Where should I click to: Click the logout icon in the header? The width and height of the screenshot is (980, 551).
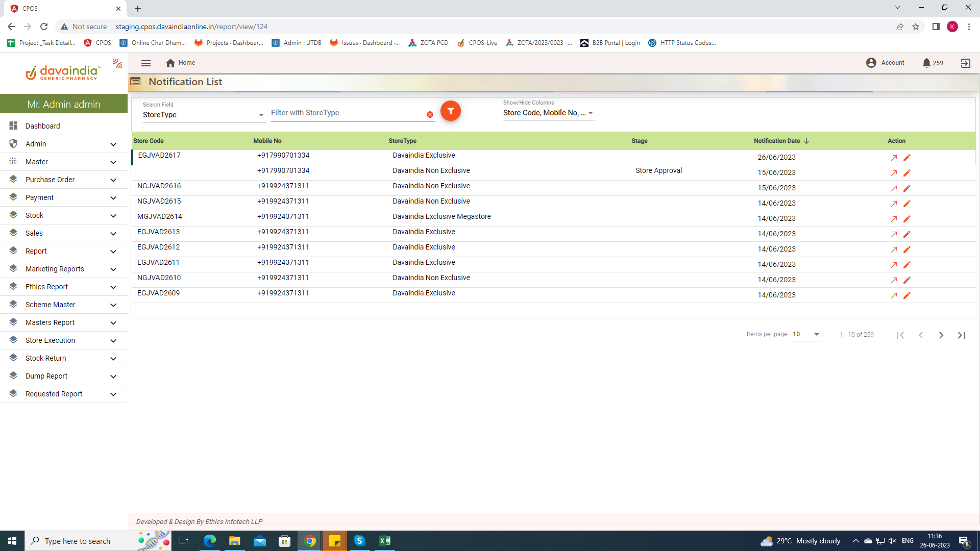pyautogui.click(x=965, y=63)
